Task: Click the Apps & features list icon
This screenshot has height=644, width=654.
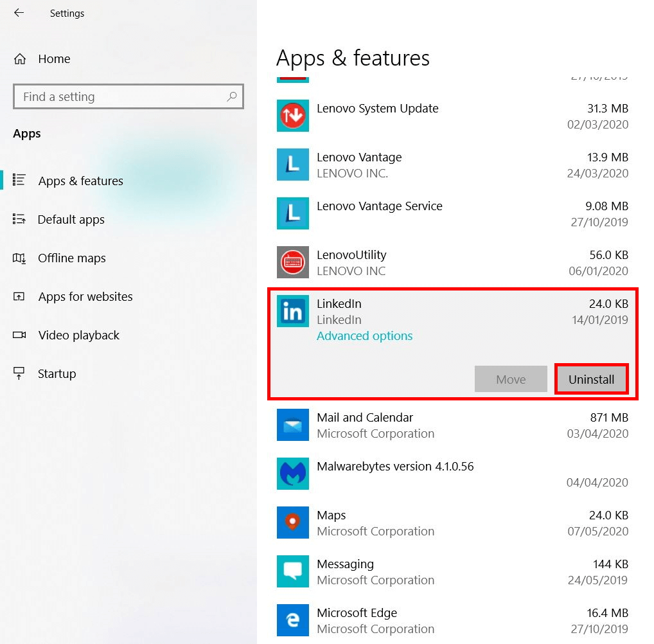Action: tap(19, 181)
